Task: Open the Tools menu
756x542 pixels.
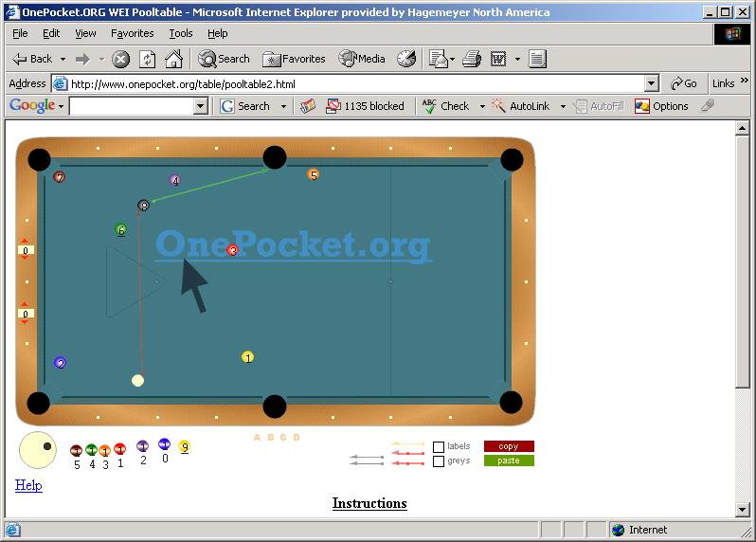Action: point(181,33)
